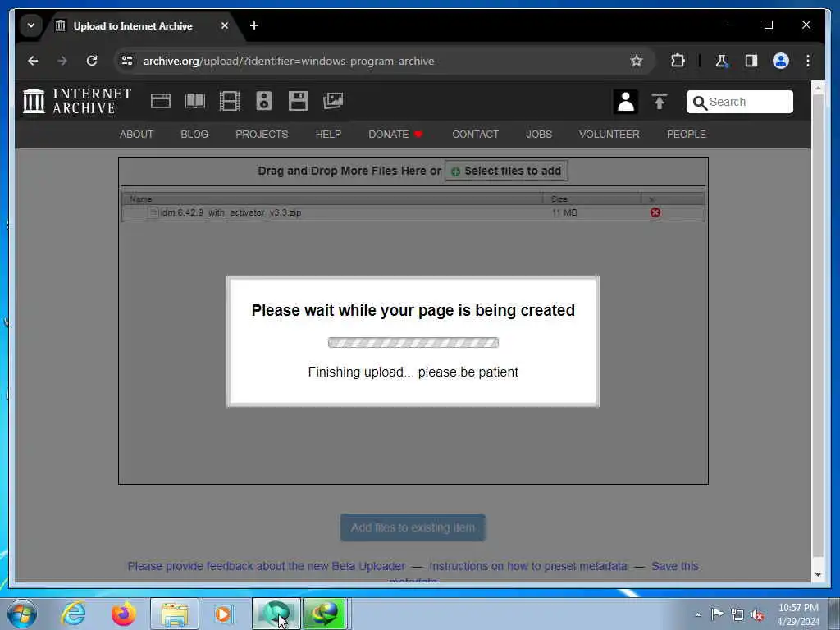Go back with browser back arrow

coord(33,61)
